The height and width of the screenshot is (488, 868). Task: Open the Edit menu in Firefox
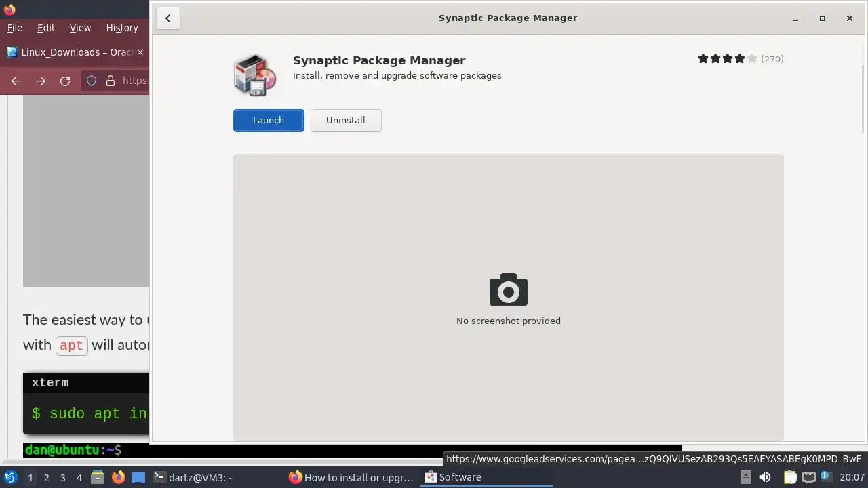click(x=46, y=28)
